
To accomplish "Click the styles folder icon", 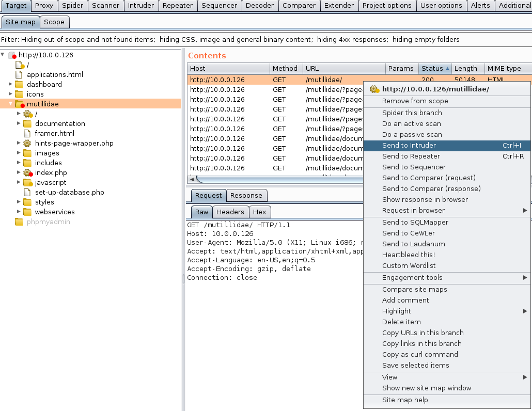I will click(x=27, y=202).
